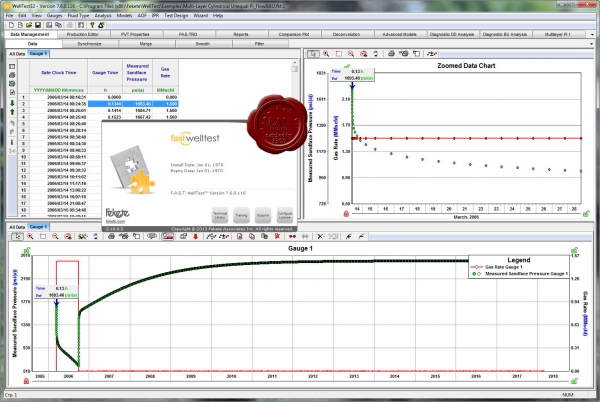Select All Data tab above data table
The height and width of the screenshot is (402, 600).
[x=17, y=54]
